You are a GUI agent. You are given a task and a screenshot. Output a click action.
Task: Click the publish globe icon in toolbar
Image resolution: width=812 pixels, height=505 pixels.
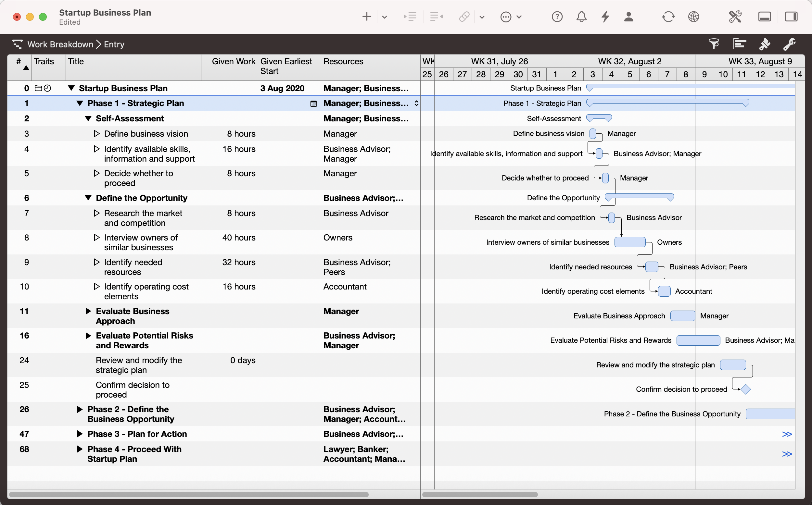coord(694,16)
